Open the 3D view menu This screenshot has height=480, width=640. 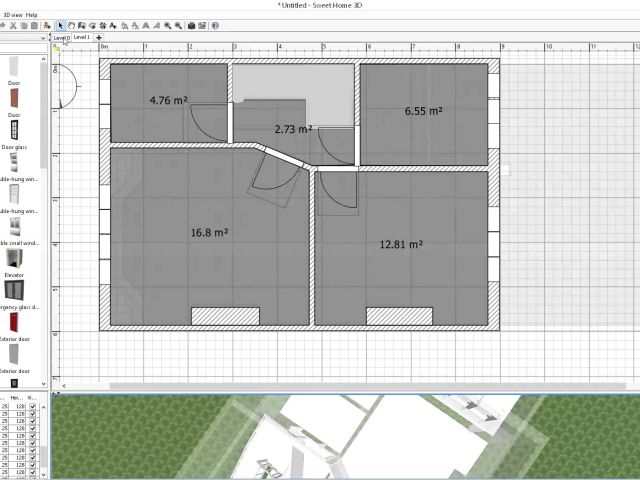10,16
